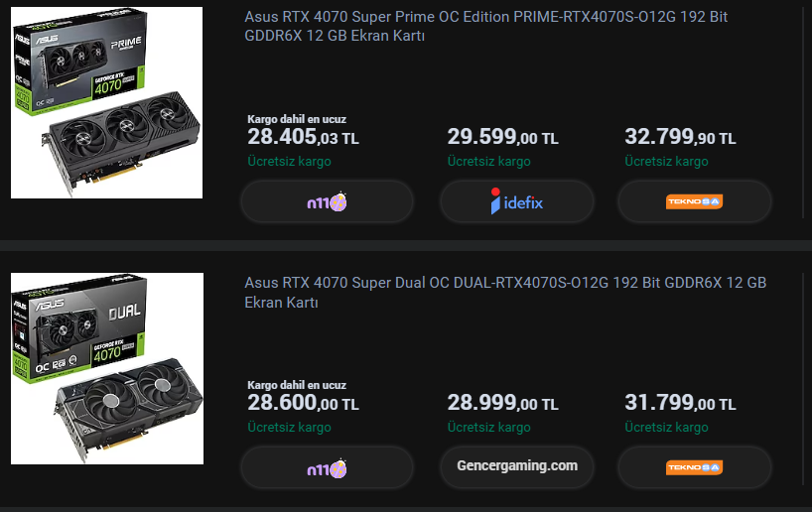Select the 32.799,90 TL price
Image resolution: width=812 pixels, height=512 pixels.
[x=680, y=137]
